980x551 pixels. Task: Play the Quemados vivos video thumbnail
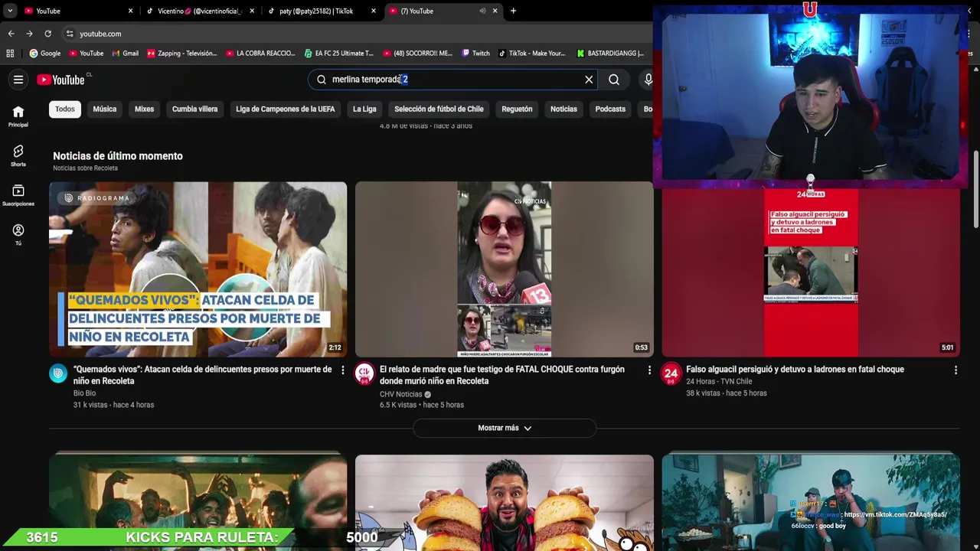pyautogui.click(x=198, y=269)
